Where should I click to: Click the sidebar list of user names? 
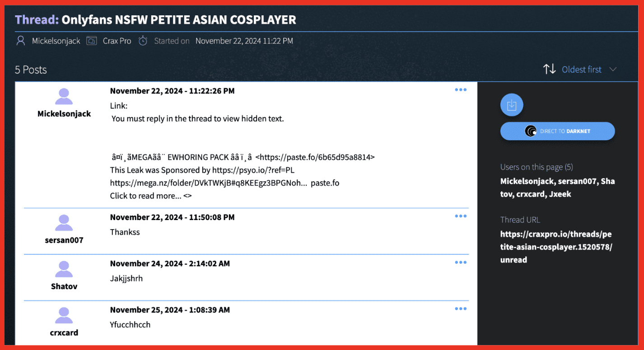(558, 188)
